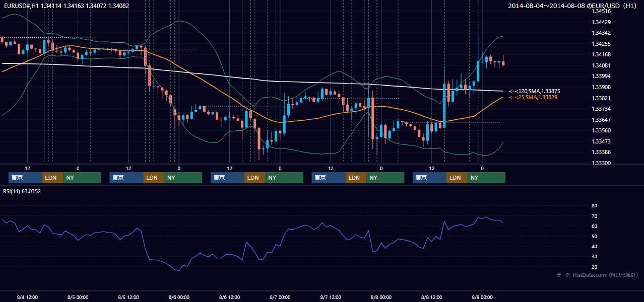Image resolution: width=644 pixels, height=302 pixels.
Task: Click price axis label 1.33473
Action: pos(602,141)
